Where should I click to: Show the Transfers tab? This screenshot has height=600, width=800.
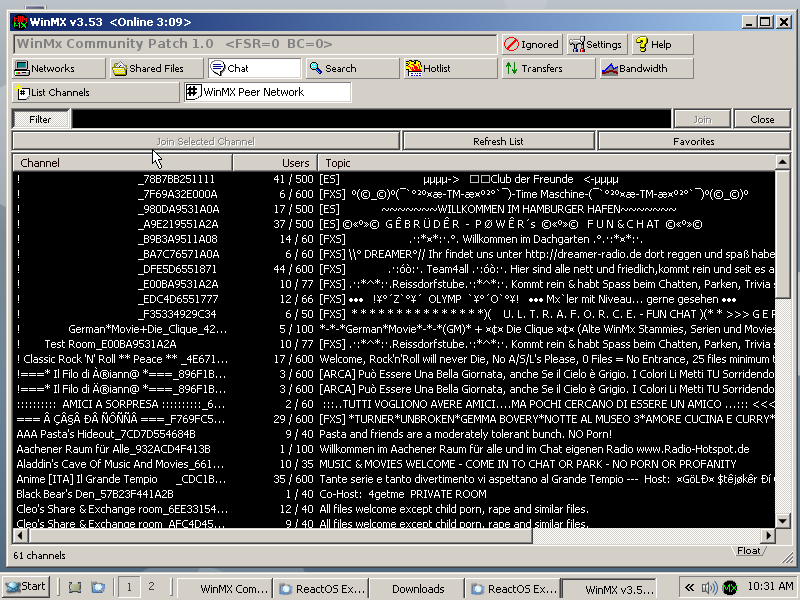(548, 68)
